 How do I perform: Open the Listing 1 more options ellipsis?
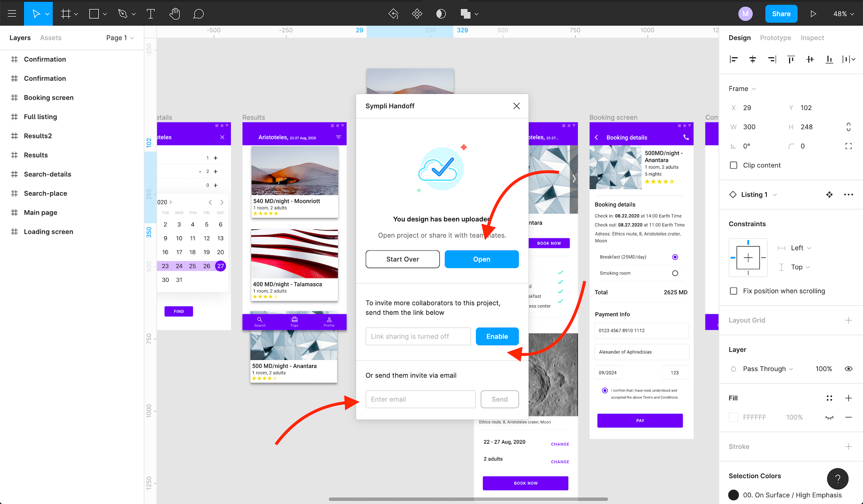click(x=848, y=195)
